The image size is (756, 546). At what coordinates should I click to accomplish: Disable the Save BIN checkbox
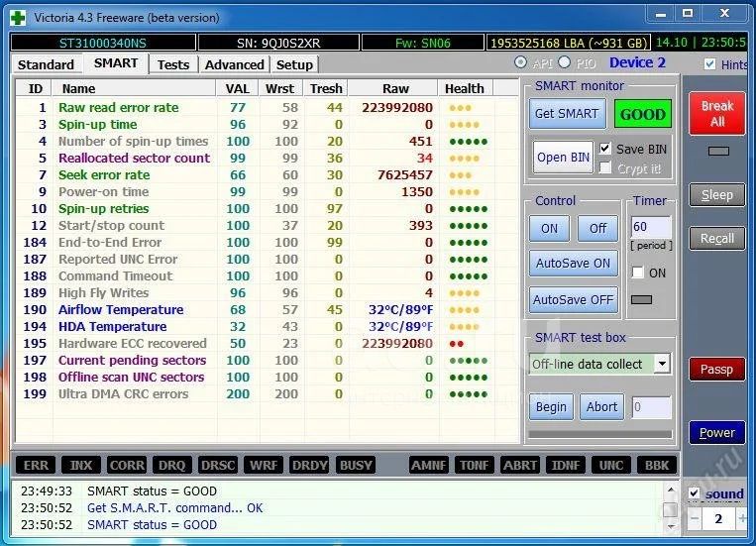click(605, 149)
